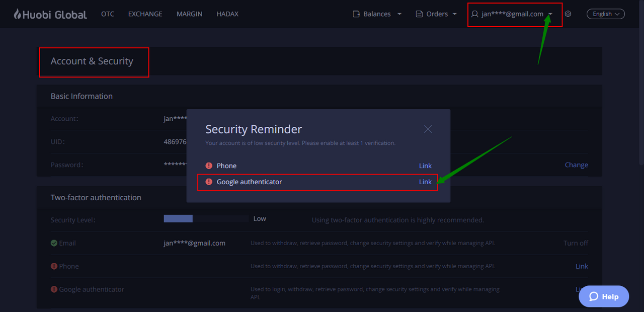
Task: Expand the Balances dropdown arrow
Action: coord(399,14)
